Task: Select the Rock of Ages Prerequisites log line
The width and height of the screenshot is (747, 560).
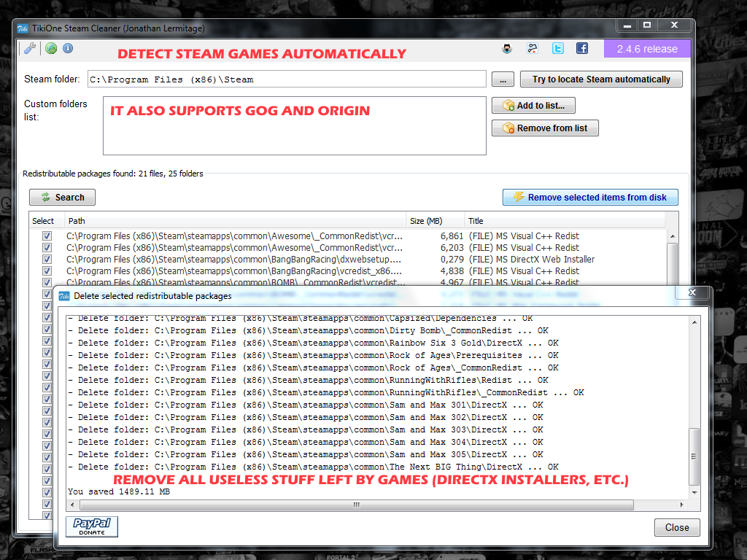Action: [313, 355]
